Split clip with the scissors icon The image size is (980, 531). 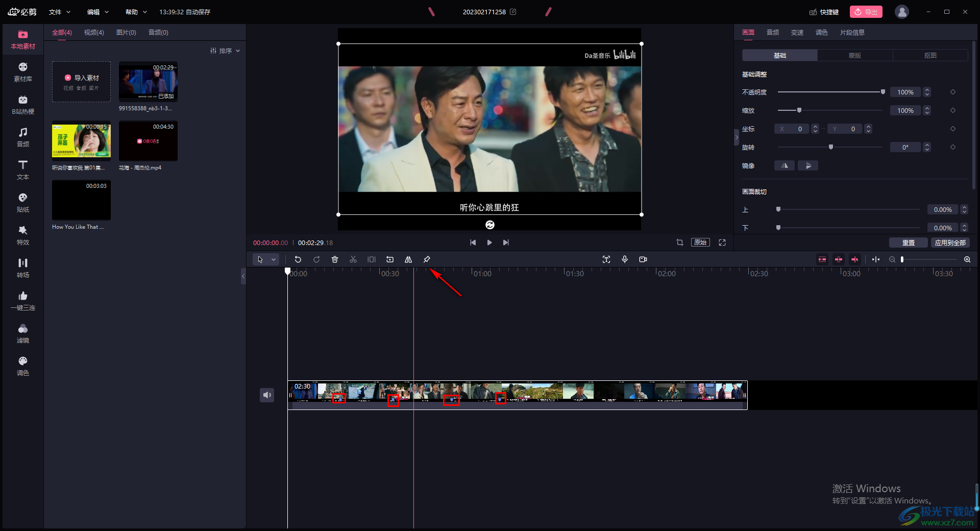tap(353, 259)
